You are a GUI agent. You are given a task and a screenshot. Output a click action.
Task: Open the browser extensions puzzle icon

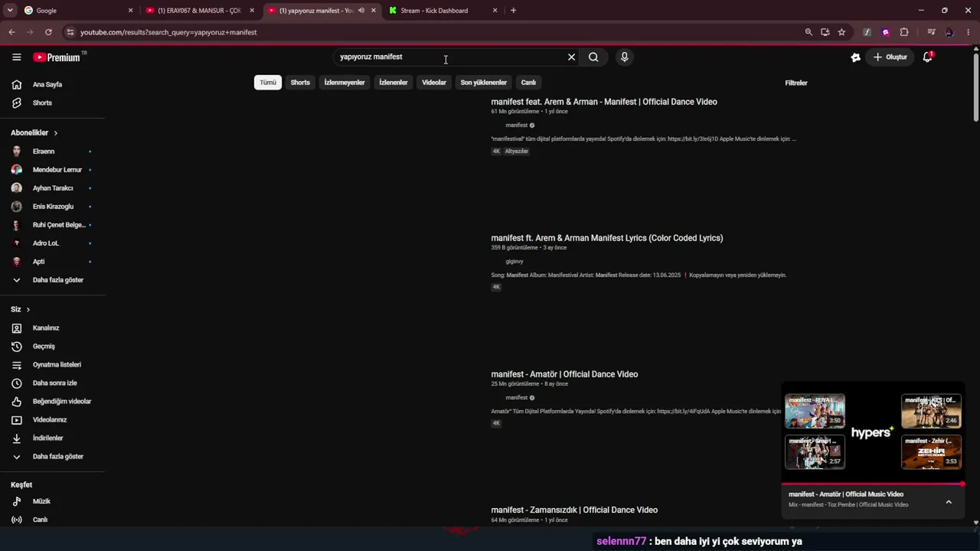904,32
